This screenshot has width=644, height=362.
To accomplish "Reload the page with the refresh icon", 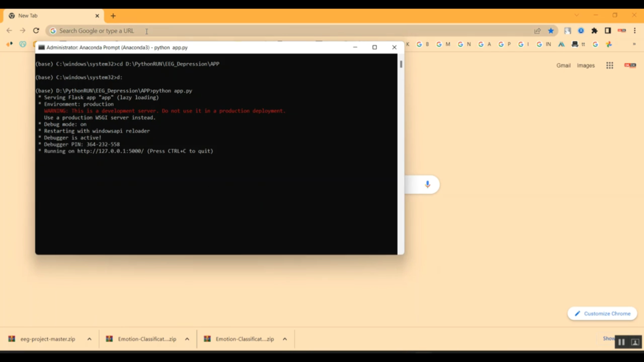I will pyautogui.click(x=36, y=30).
